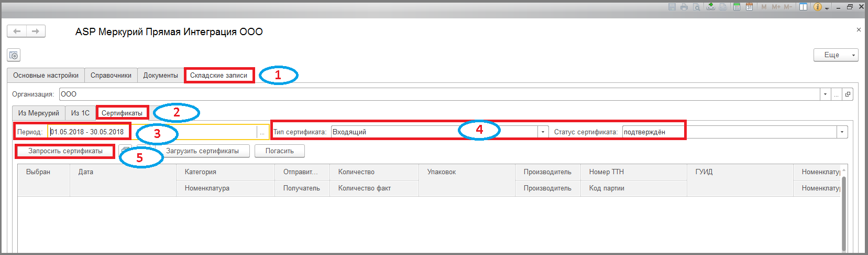
Task: Click the Организация input field
Action: (x=440, y=94)
